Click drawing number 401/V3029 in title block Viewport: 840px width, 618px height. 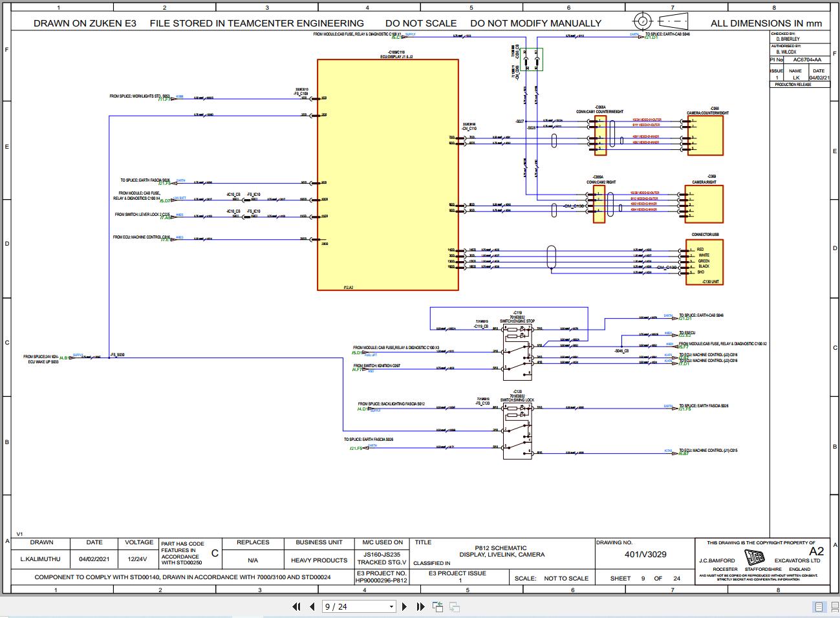(x=647, y=554)
